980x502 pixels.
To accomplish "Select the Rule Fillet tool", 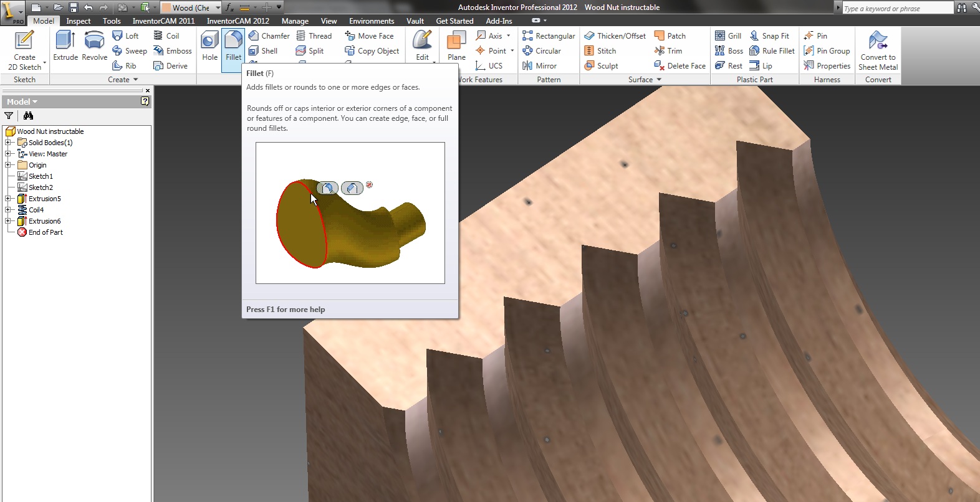I will click(772, 51).
